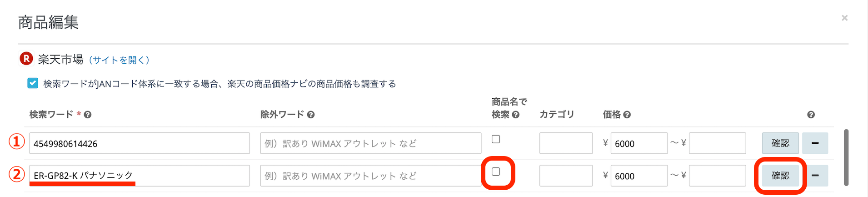Image resolution: width=868 pixels, height=197 pixels.
Task: Click the 除外ワード help question icon
Action: coord(311,115)
